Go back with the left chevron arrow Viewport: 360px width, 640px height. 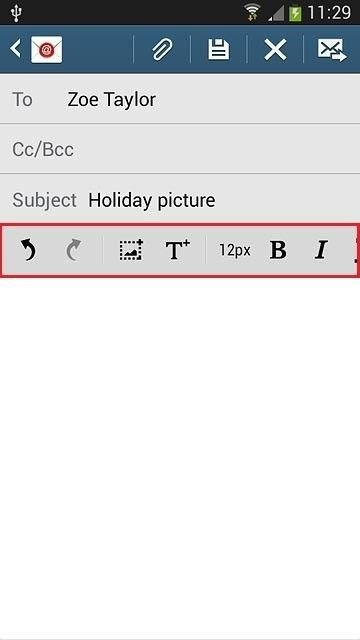pos(16,49)
